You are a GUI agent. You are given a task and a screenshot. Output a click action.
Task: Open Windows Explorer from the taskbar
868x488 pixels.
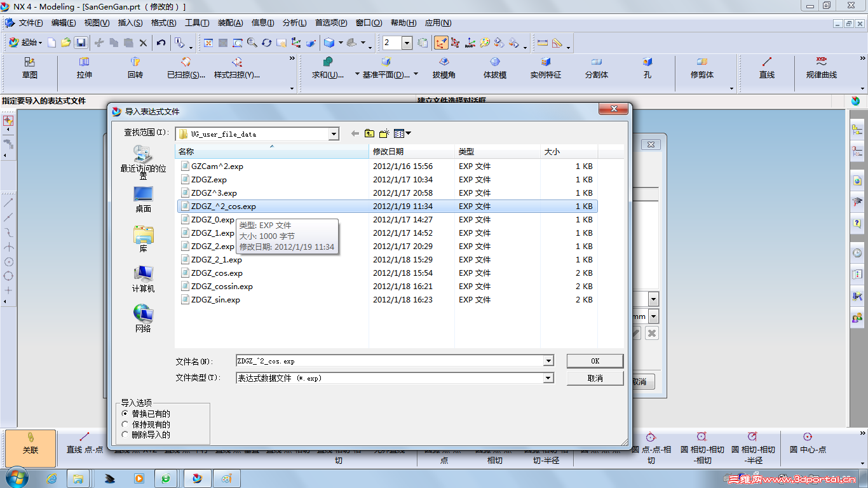click(x=79, y=478)
